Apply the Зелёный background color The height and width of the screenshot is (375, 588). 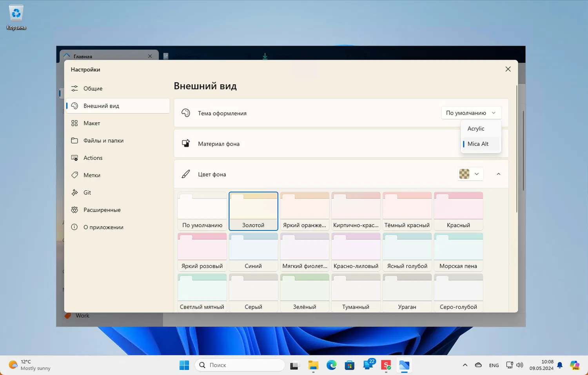pyautogui.click(x=305, y=293)
